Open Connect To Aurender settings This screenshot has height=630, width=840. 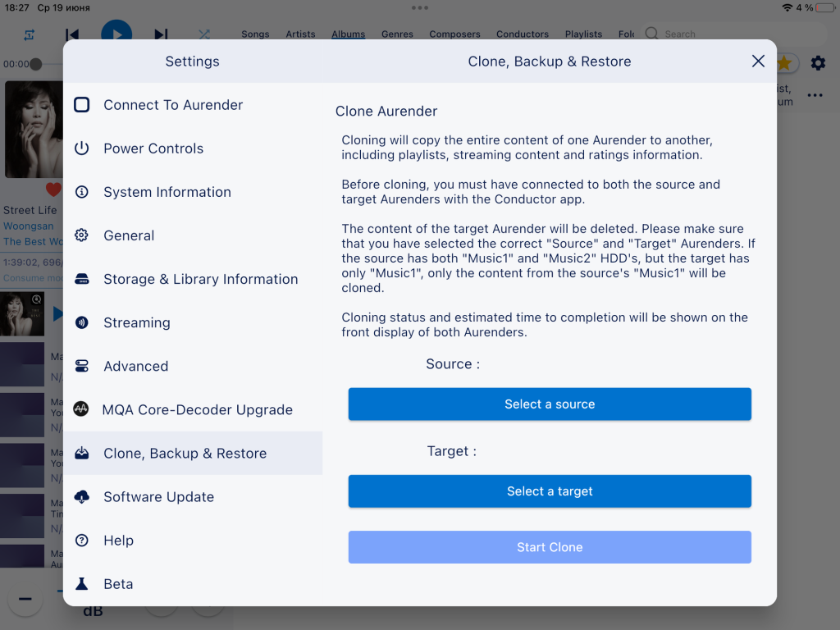tap(193, 105)
